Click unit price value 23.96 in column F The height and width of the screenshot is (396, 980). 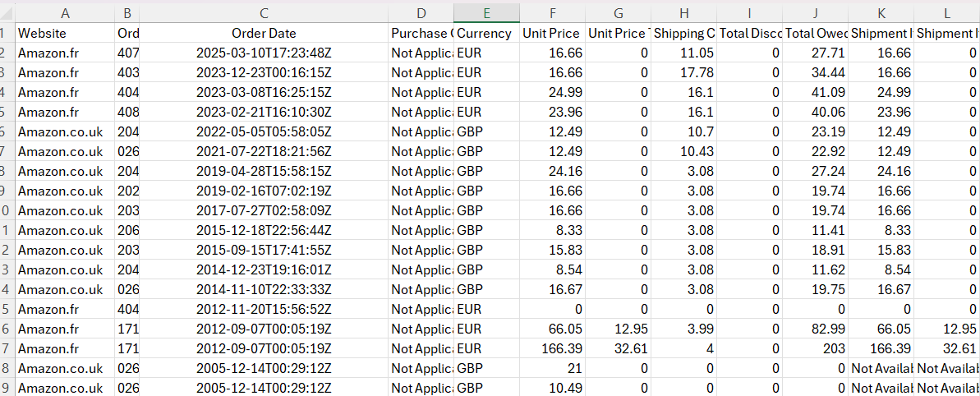click(x=553, y=113)
